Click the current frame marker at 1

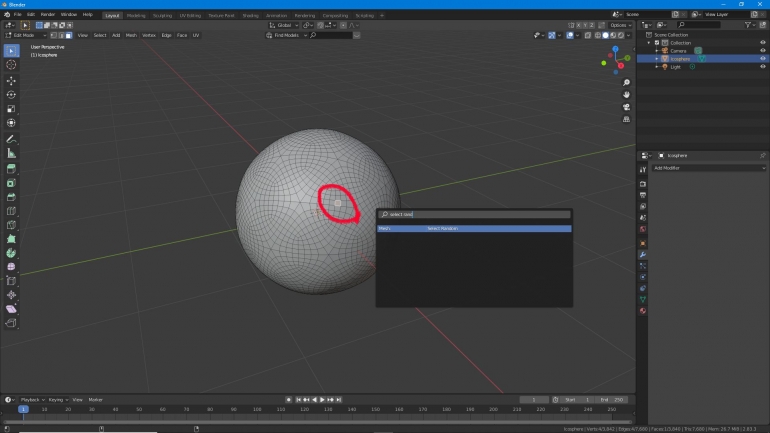[x=23, y=409]
